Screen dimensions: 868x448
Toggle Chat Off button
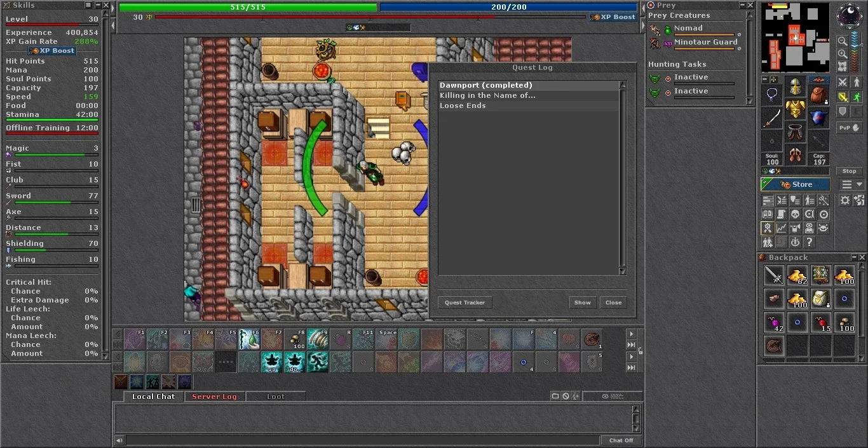pyautogui.click(x=621, y=440)
